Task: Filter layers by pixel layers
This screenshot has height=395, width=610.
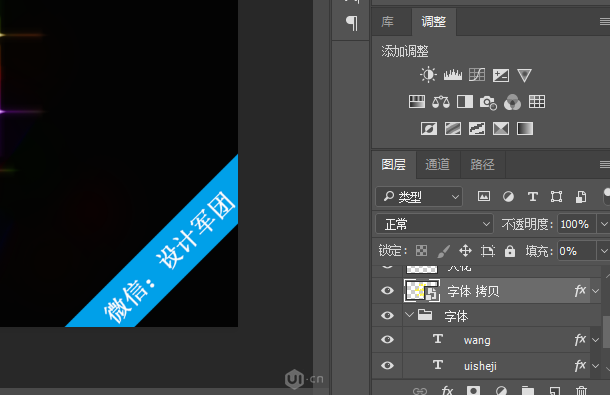Action: point(484,197)
